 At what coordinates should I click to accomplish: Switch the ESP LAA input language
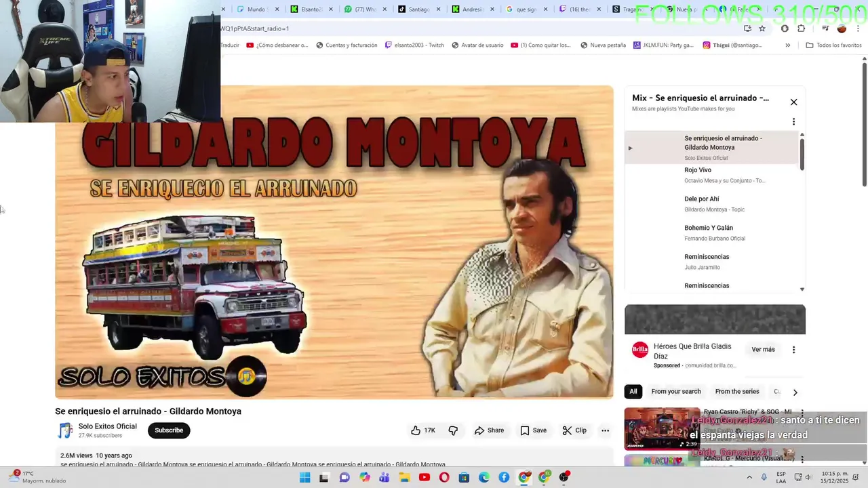click(781, 477)
